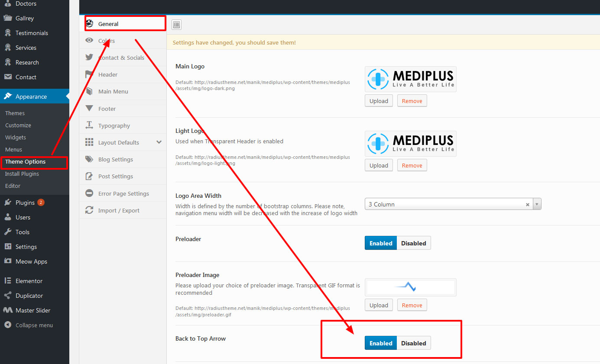This screenshot has width=600, height=364.
Task: Open Header options via flag icon
Action: pos(89,74)
